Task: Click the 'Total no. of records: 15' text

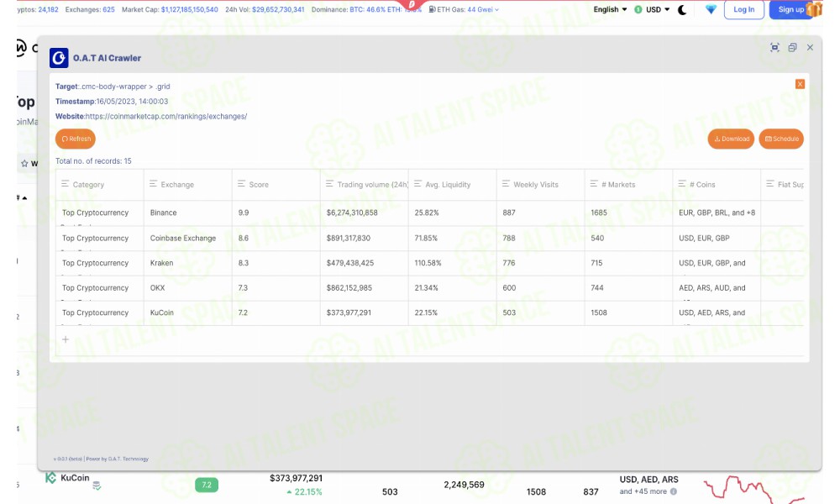Action: pos(93,160)
